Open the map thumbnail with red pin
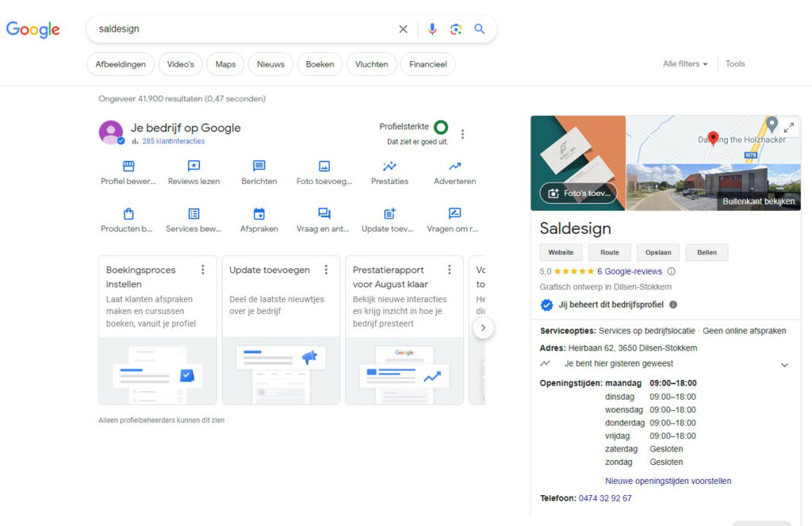 pos(714,139)
